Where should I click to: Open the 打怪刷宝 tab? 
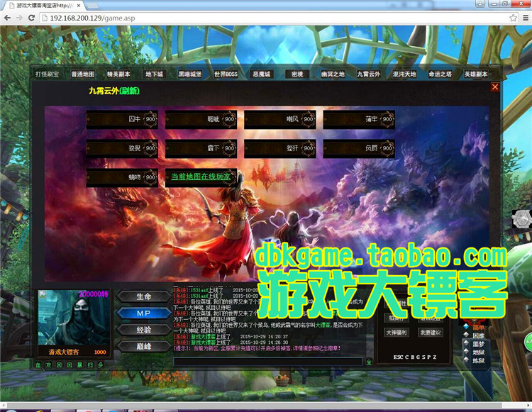pyautogui.click(x=47, y=74)
